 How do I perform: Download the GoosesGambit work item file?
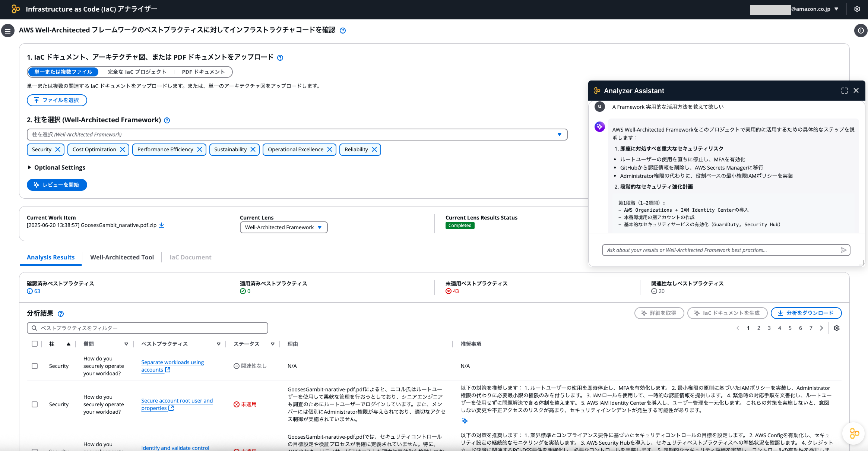coord(162,225)
